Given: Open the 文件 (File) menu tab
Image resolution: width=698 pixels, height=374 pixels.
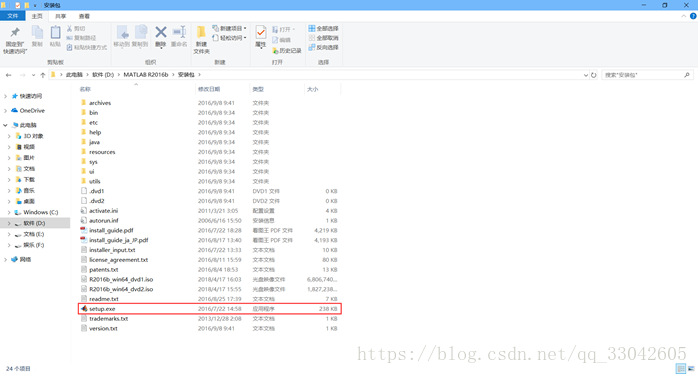Looking at the screenshot, I should pos(13,16).
